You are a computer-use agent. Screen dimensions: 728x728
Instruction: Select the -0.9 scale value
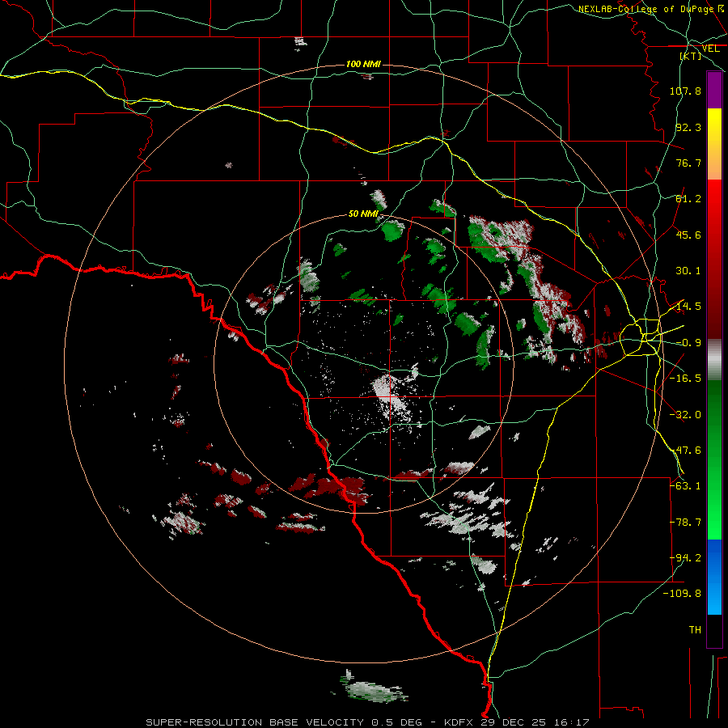point(688,343)
